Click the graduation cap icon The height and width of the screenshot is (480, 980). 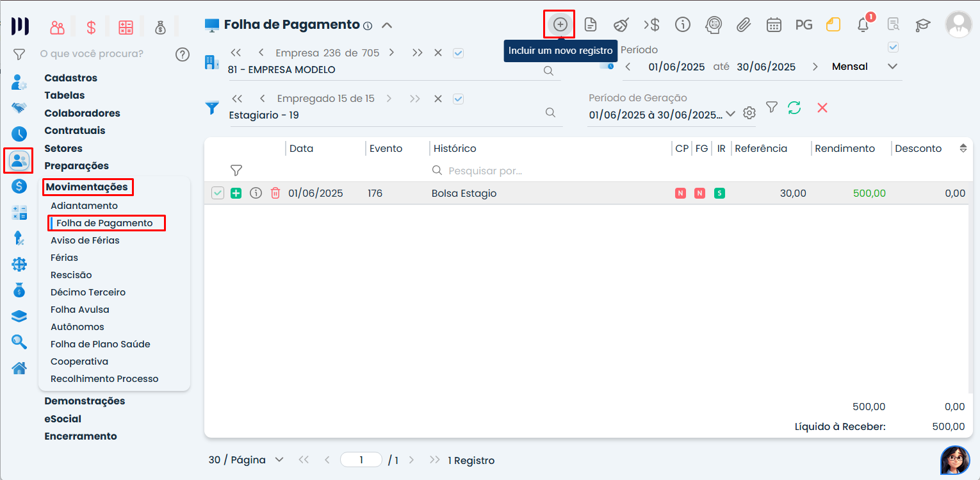pyautogui.click(x=922, y=25)
